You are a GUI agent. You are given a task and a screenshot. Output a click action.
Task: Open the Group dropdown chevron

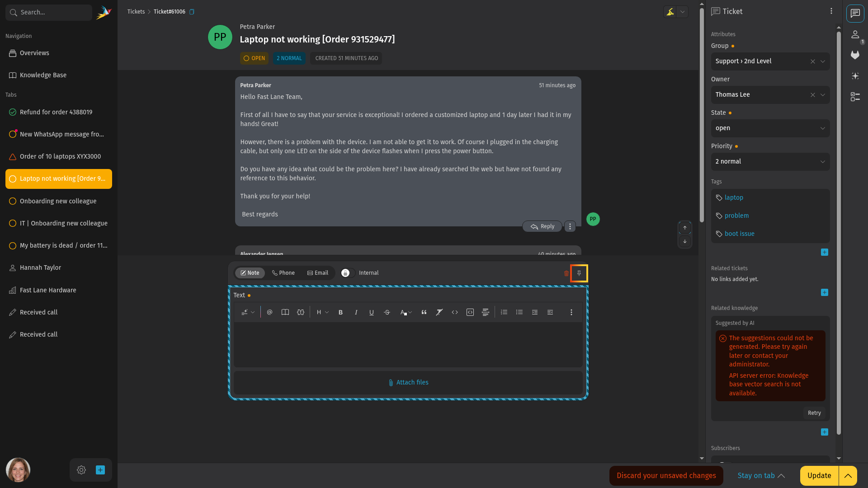point(823,61)
